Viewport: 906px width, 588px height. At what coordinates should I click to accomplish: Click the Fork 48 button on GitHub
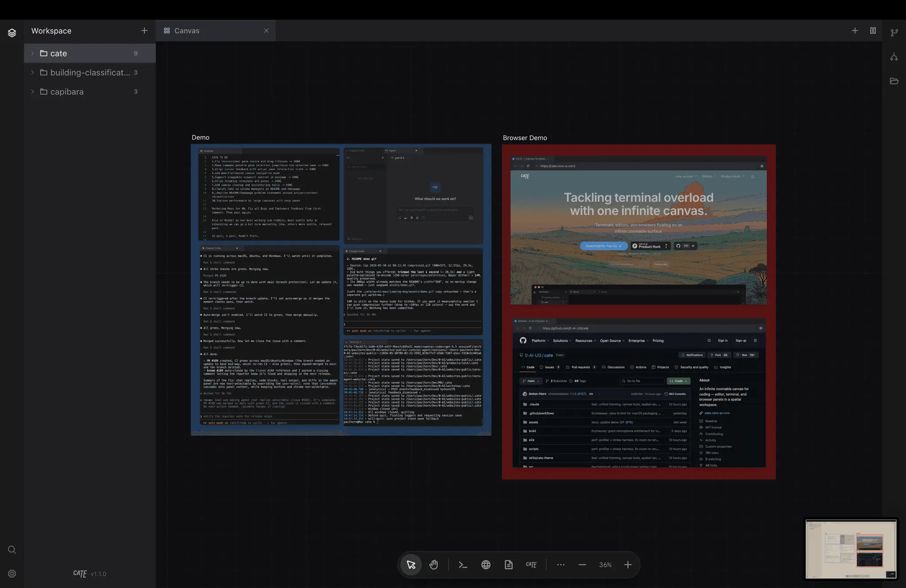click(x=719, y=355)
